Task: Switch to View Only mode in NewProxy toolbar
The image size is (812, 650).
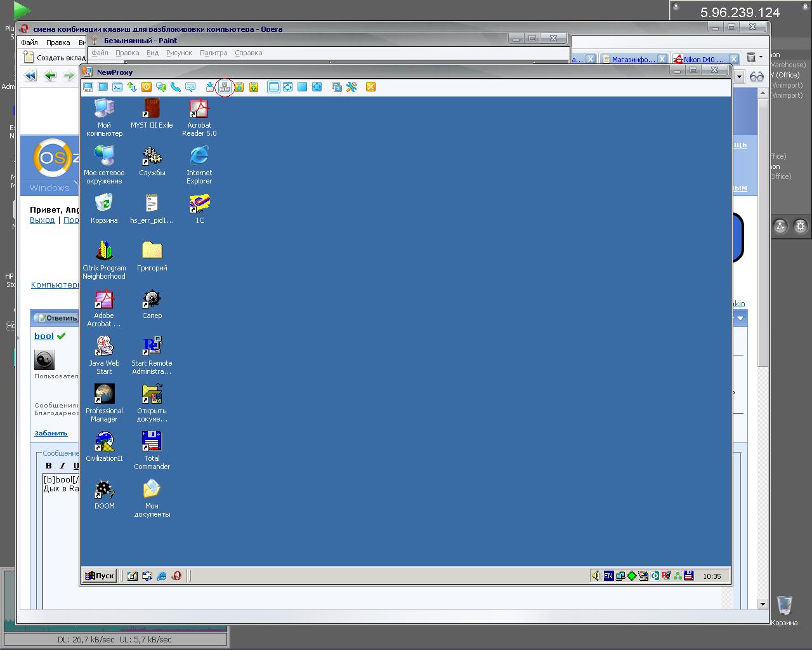Action: point(103,87)
